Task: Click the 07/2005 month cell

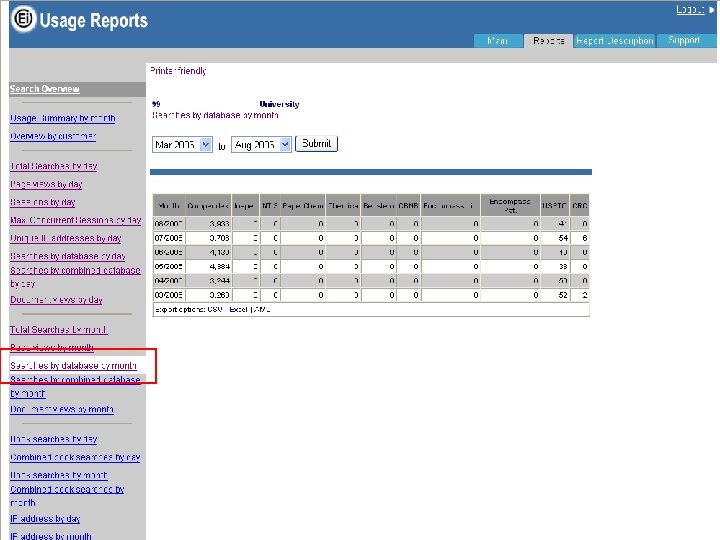Action: pyautogui.click(x=169, y=238)
